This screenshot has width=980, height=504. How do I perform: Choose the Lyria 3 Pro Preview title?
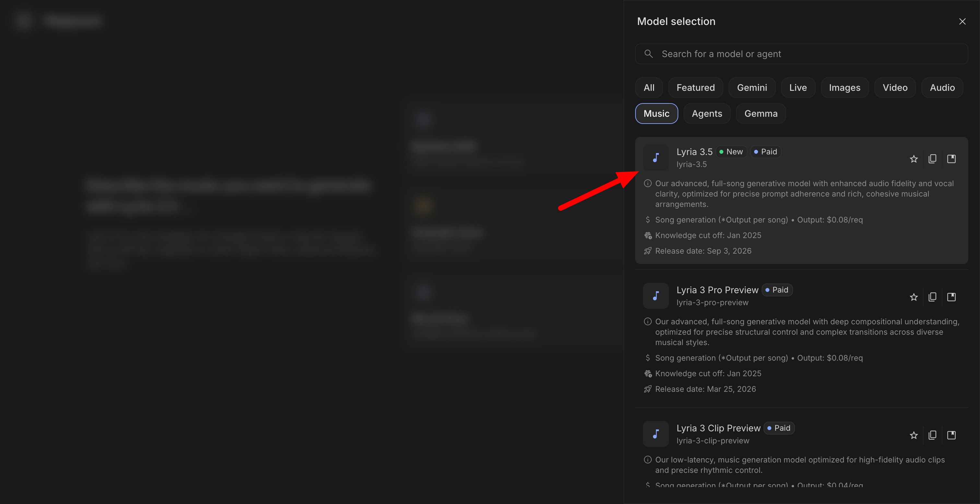click(x=717, y=290)
